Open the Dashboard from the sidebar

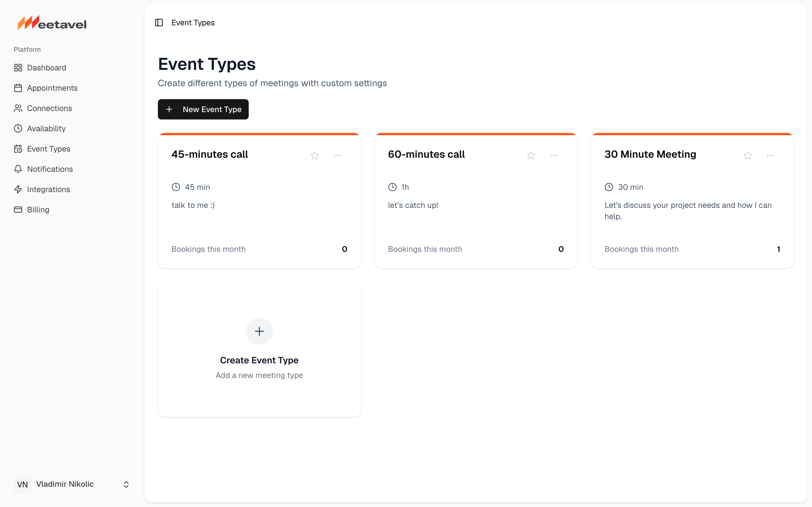46,67
